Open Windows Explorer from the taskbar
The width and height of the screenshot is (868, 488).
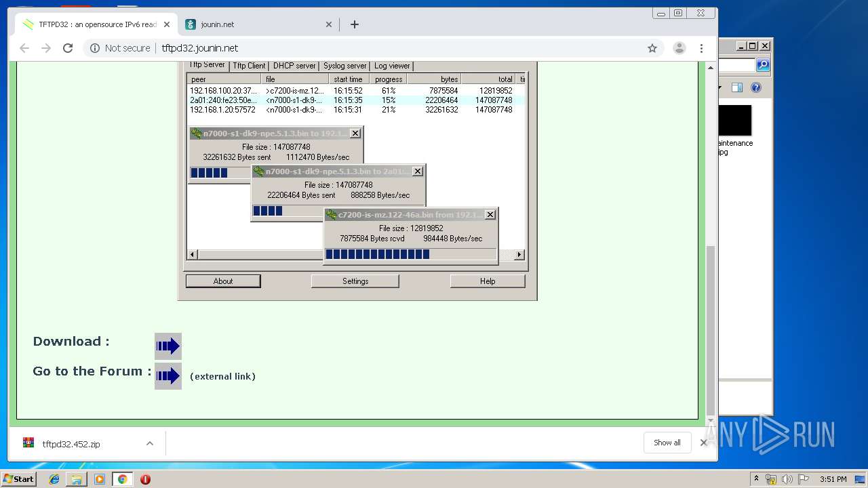(77, 479)
